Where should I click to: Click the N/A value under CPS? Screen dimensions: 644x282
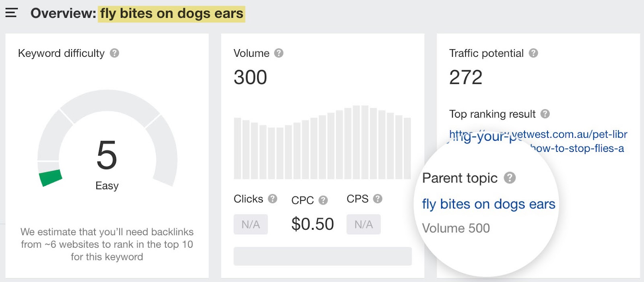[363, 224]
